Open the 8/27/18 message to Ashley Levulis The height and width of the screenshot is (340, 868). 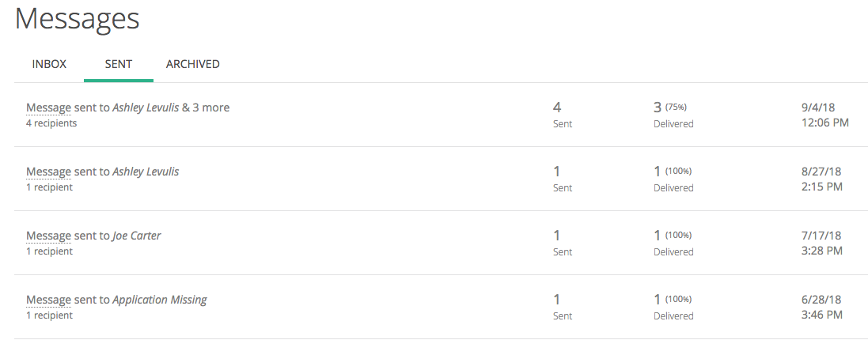click(x=102, y=172)
